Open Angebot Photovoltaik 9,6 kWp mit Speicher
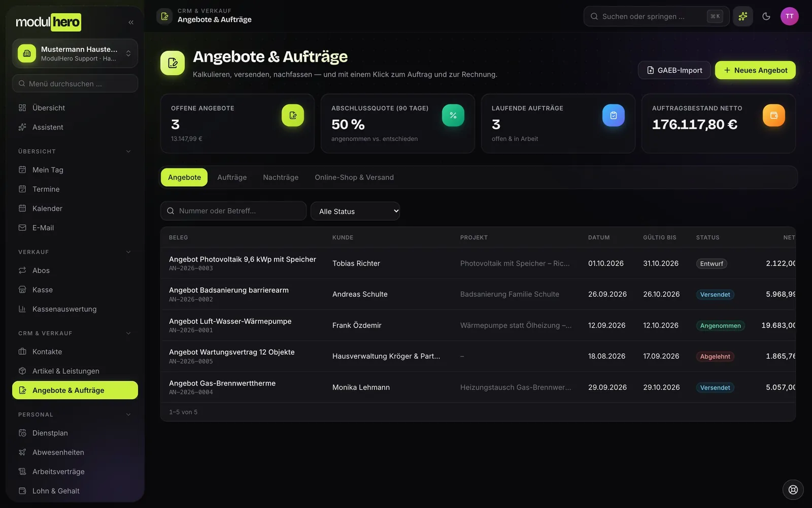The width and height of the screenshot is (812, 508). [243, 259]
